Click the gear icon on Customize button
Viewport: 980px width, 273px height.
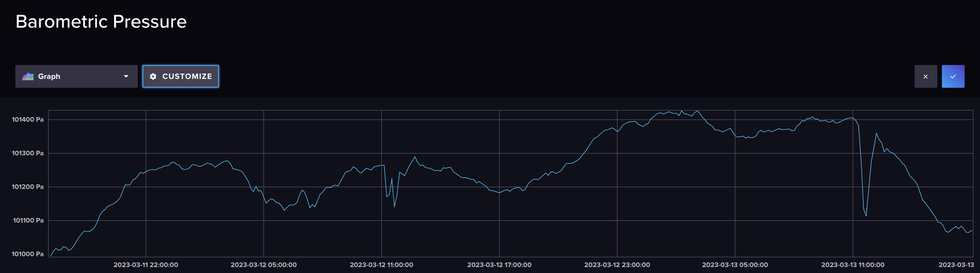point(153,77)
